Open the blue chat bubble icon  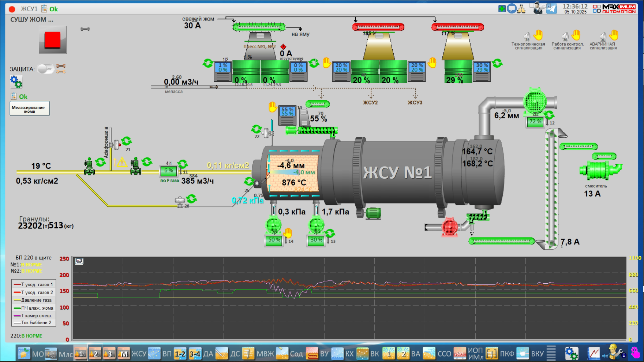[x=512, y=8]
